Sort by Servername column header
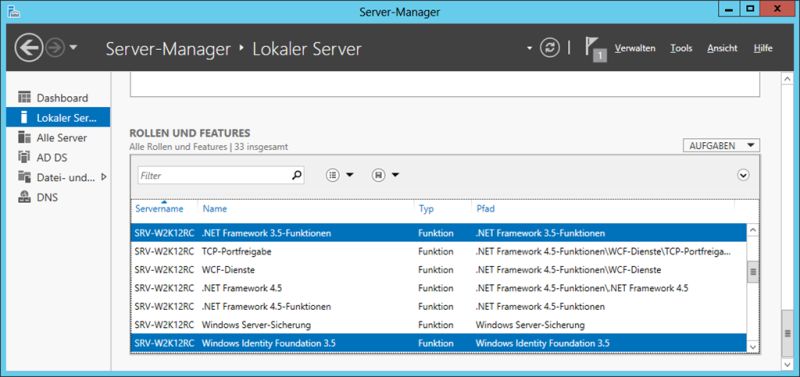800x377 pixels. [x=159, y=209]
